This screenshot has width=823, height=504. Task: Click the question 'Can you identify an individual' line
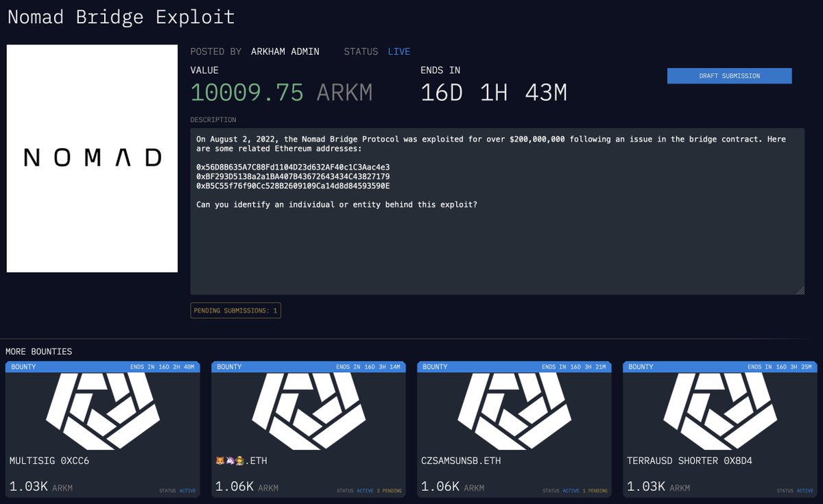coord(337,205)
